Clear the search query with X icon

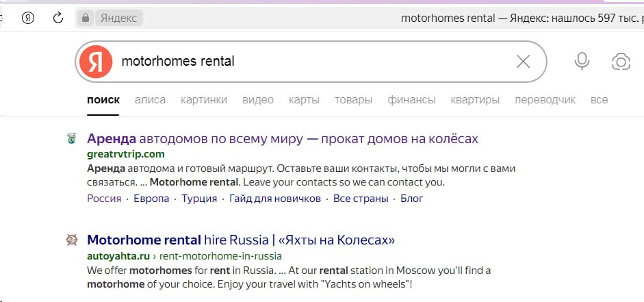coord(523,62)
